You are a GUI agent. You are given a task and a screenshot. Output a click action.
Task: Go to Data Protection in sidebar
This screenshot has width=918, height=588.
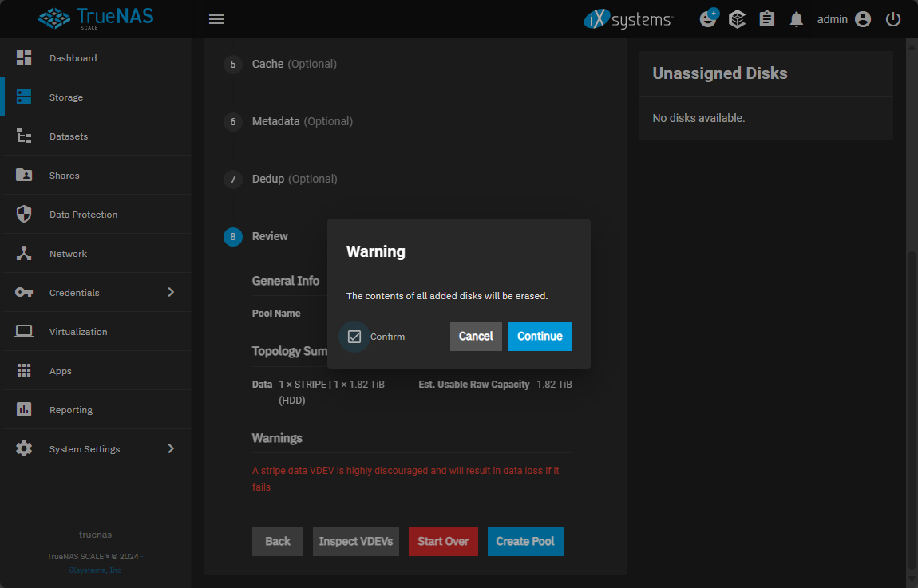point(83,215)
